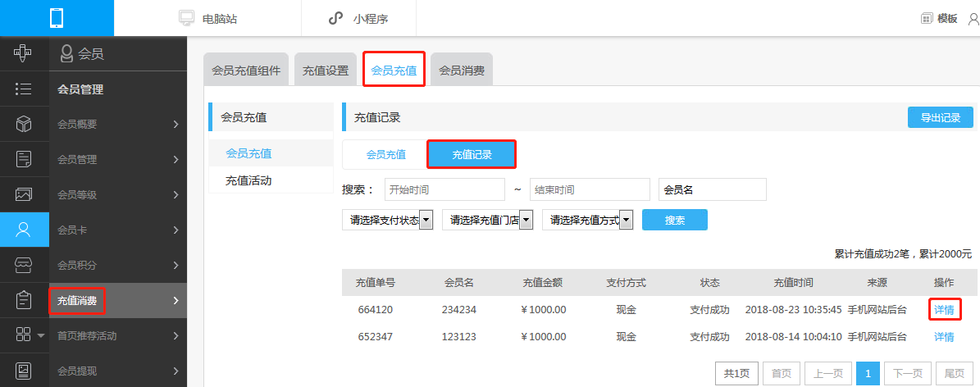
Task: Open 详情 for order 664120
Action: click(x=944, y=309)
